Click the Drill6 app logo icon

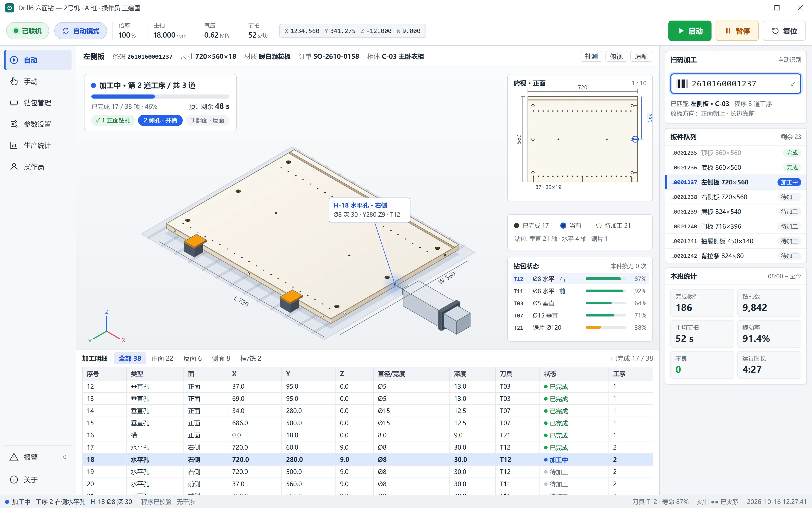[10, 8]
